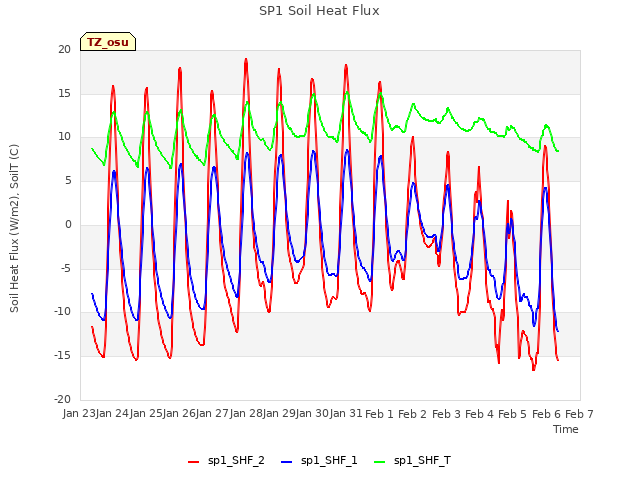Click the Jan 28 tick label
640x480 pixels.
pos(246,414)
